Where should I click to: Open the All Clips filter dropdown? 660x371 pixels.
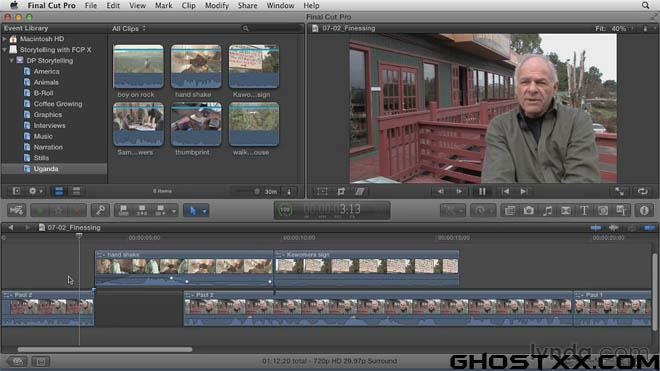coord(129,28)
